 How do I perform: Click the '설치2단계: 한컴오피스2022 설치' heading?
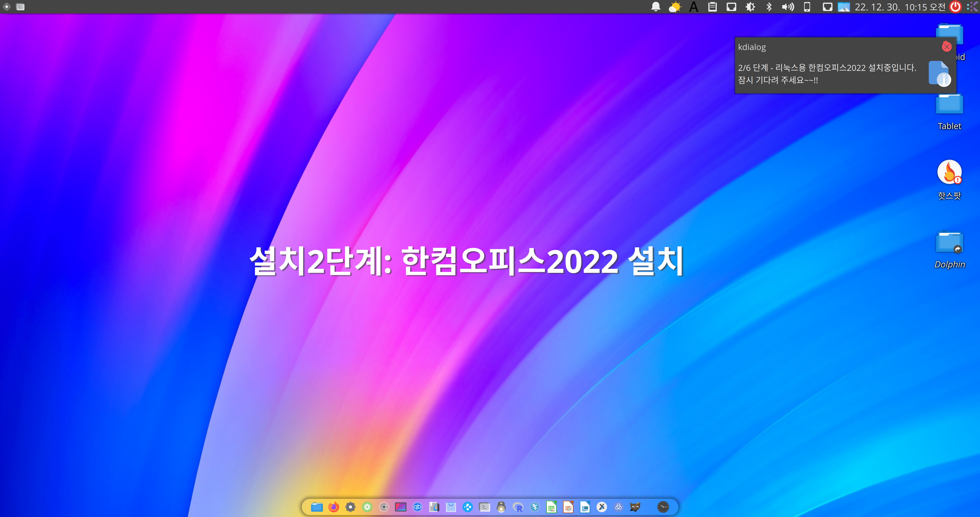tap(467, 261)
